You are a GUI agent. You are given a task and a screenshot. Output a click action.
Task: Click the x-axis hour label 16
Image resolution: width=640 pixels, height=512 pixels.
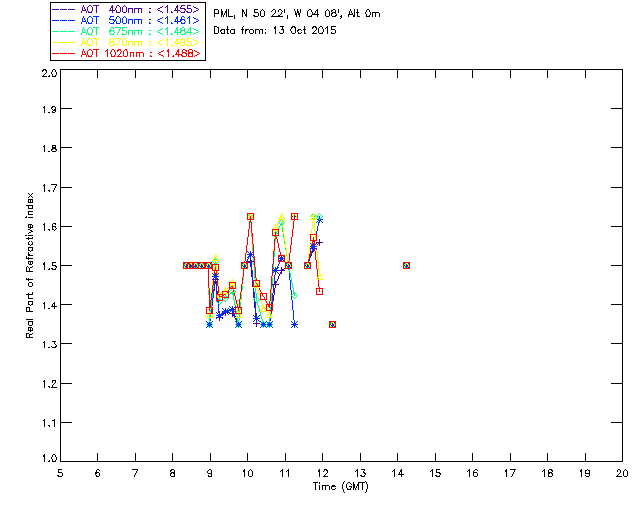pyautogui.click(x=472, y=473)
